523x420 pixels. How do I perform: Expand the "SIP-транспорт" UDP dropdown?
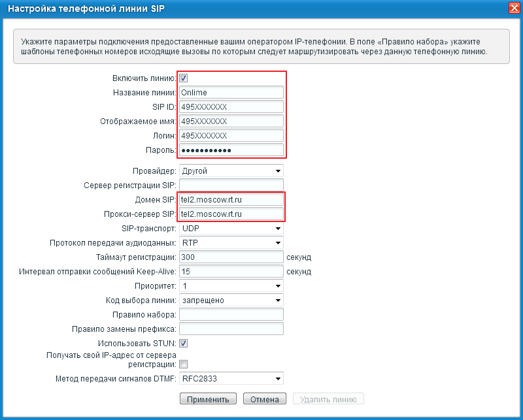pyautogui.click(x=231, y=229)
